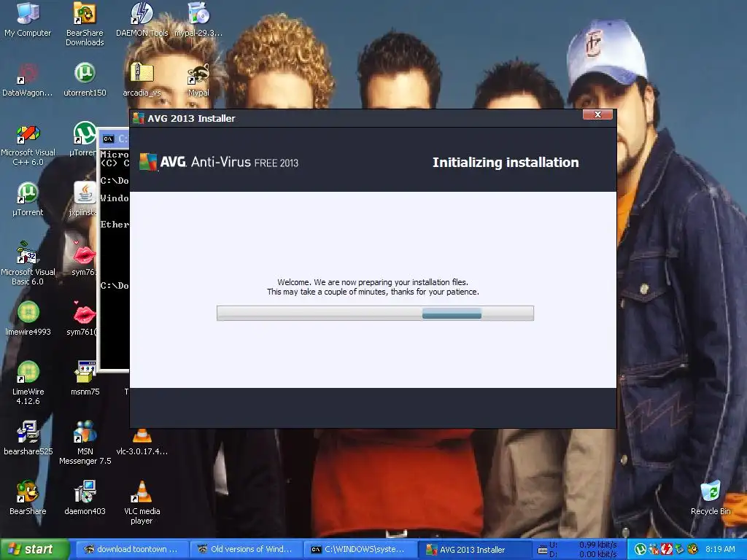Click uTorrent tray icon in system tray

(640, 549)
